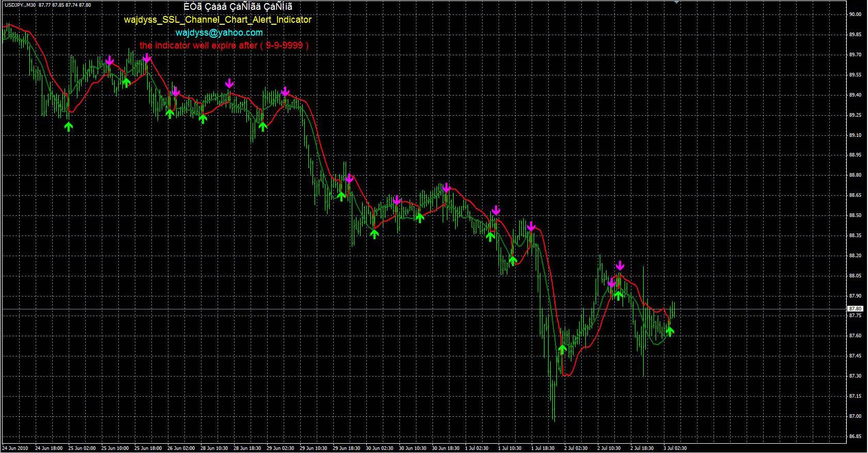Click the 87.15 price scale label
This screenshot has width=868, height=453.
point(855,396)
